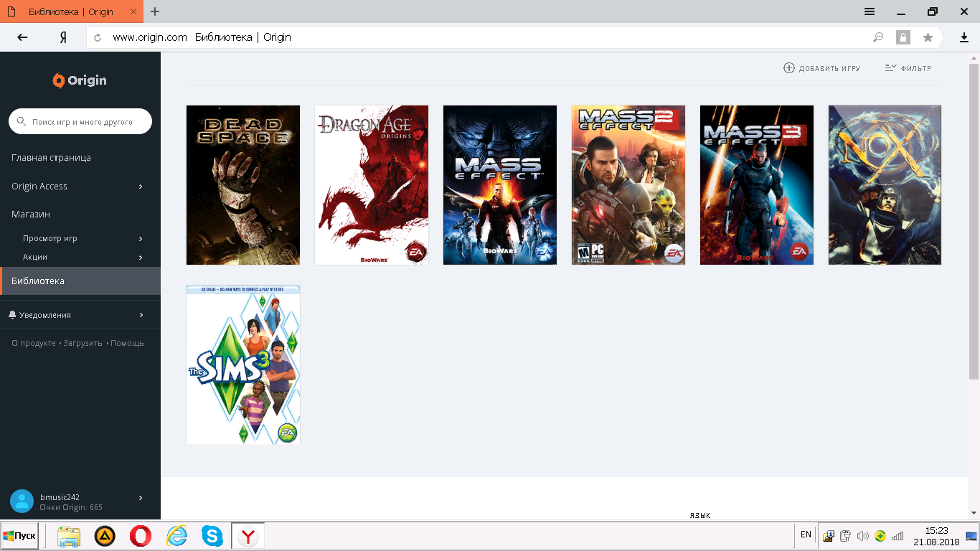This screenshot has width=980, height=551.
Task: Expand the Просмотр игр chevron
Action: point(141,239)
